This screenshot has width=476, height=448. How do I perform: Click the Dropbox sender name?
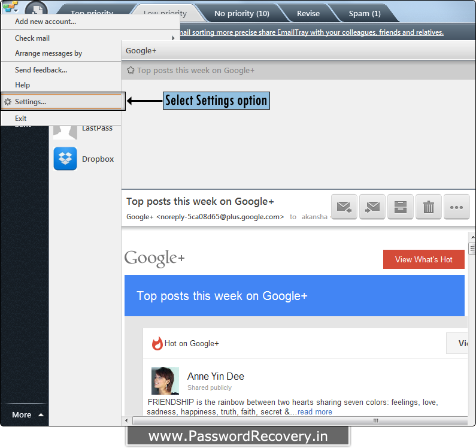pyautogui.click(x=98, y=159)
